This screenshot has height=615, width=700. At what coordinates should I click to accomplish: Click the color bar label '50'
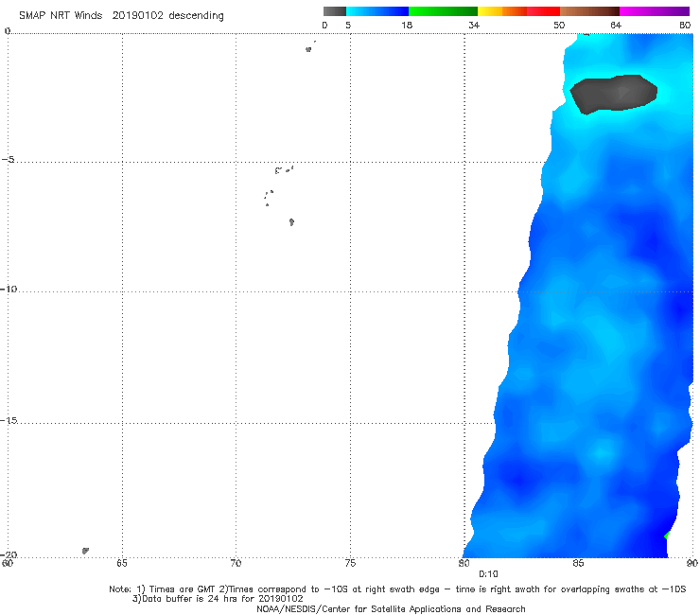pyautogui.click(x=559, y=25)
